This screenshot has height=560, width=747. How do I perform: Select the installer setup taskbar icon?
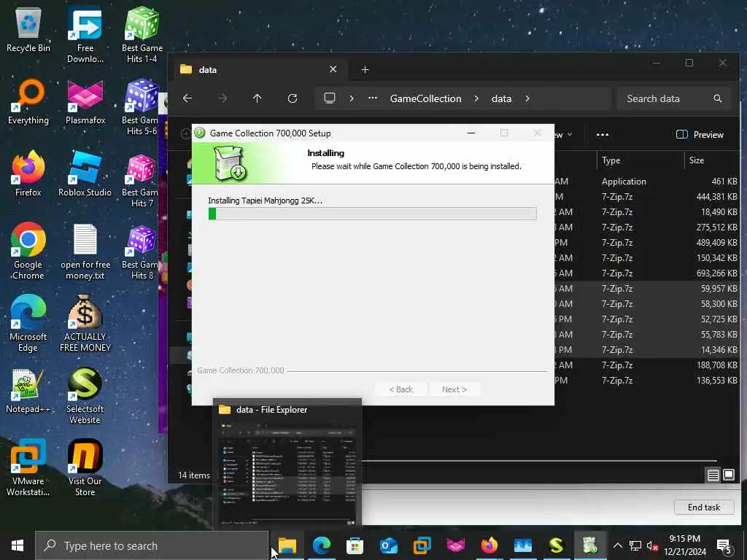589,545
